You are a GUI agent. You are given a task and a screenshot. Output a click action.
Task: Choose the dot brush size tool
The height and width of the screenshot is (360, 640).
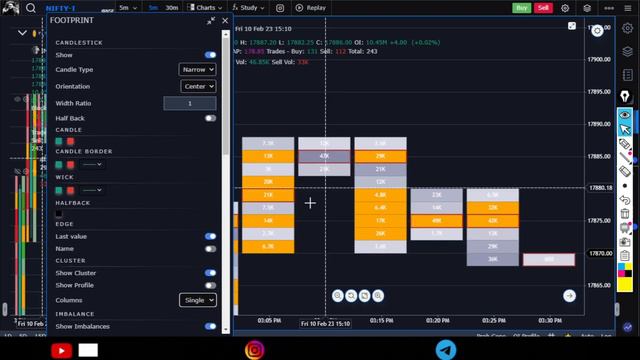[625, 186]
